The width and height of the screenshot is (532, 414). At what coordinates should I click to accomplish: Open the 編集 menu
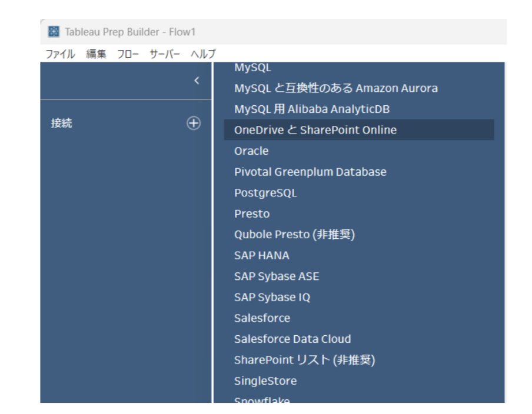click(96, 54)
